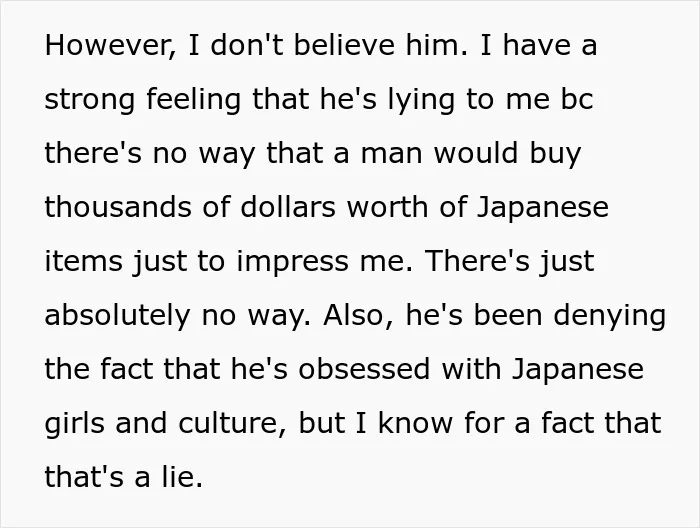Click the word "worth" in the paragraph
This screenshot has width=700, height=528.
(387, 207)
